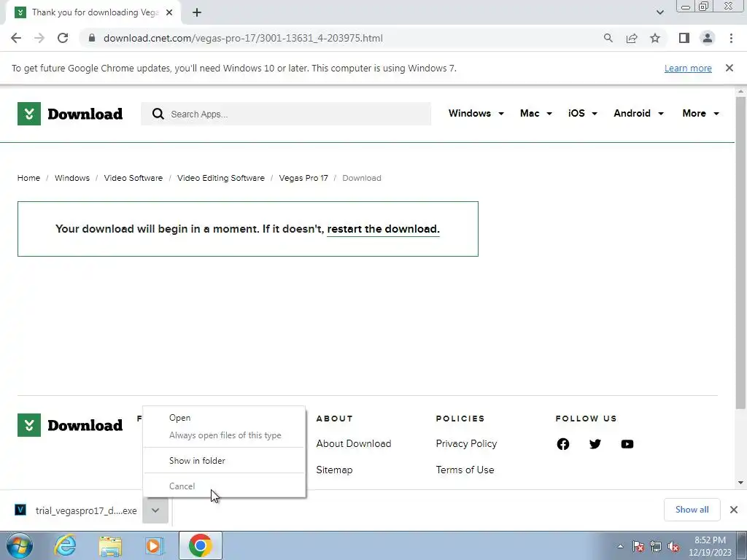
Task: Choose Open in download context menu
Action: [x=224, y=418]
